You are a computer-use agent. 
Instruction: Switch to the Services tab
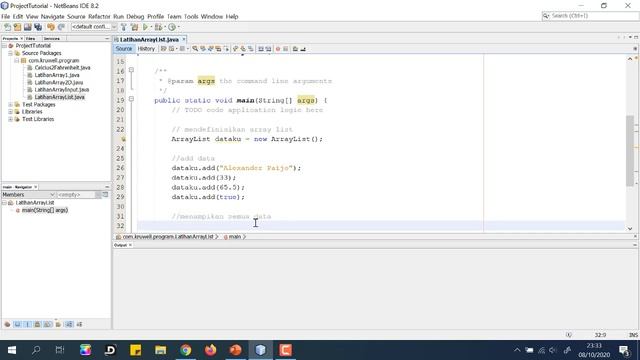coord(52,38)
